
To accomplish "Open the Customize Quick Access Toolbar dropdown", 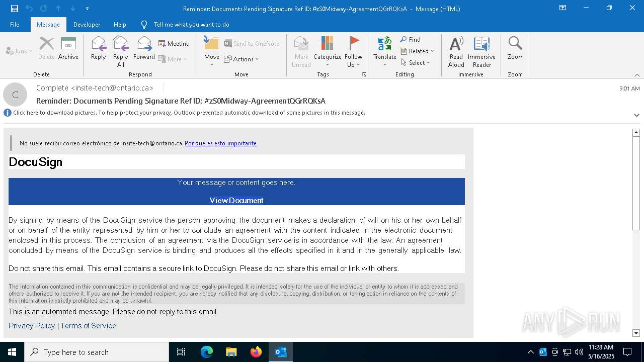I will pyautogui.click(x=87, y=9).
